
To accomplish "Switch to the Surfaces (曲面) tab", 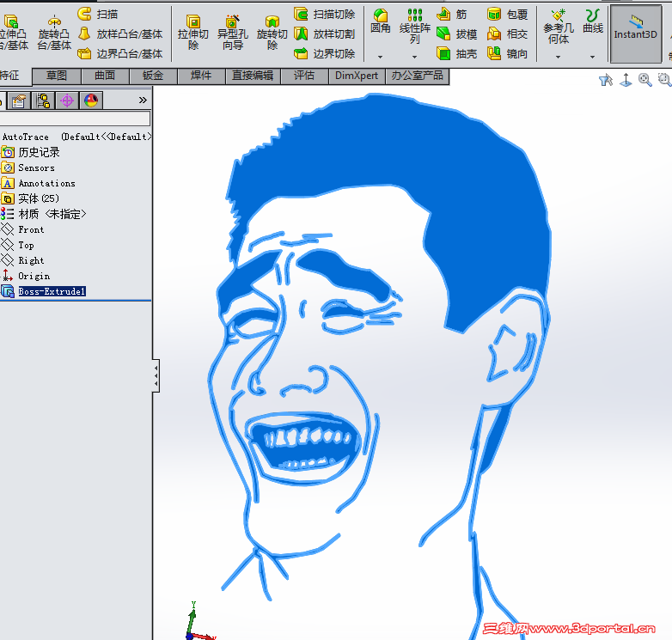I will pos(105,76).
